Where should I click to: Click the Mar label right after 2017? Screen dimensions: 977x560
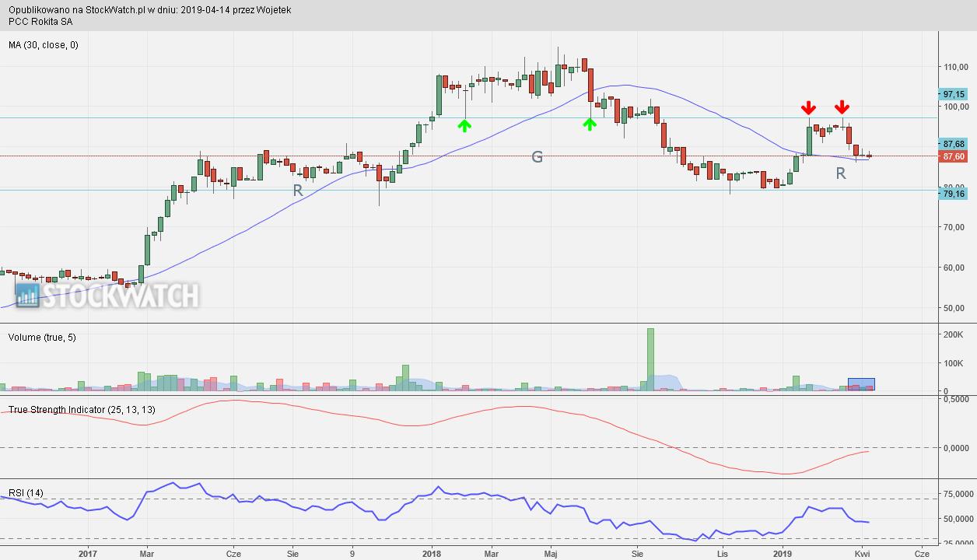[145, 554]
